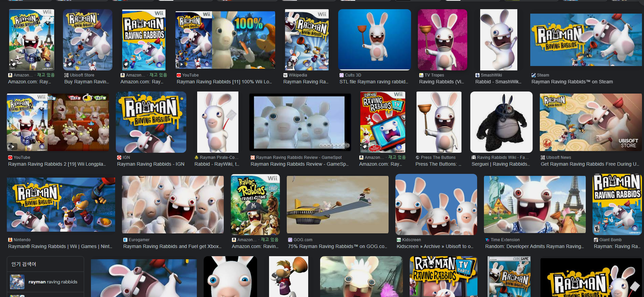Click the Time Extension favicon

point(487,240)
